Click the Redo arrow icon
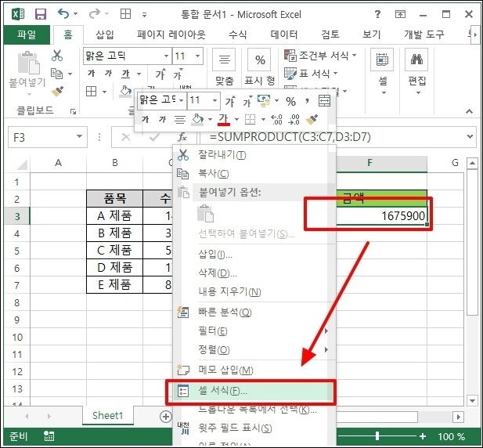 pos(95,13)
